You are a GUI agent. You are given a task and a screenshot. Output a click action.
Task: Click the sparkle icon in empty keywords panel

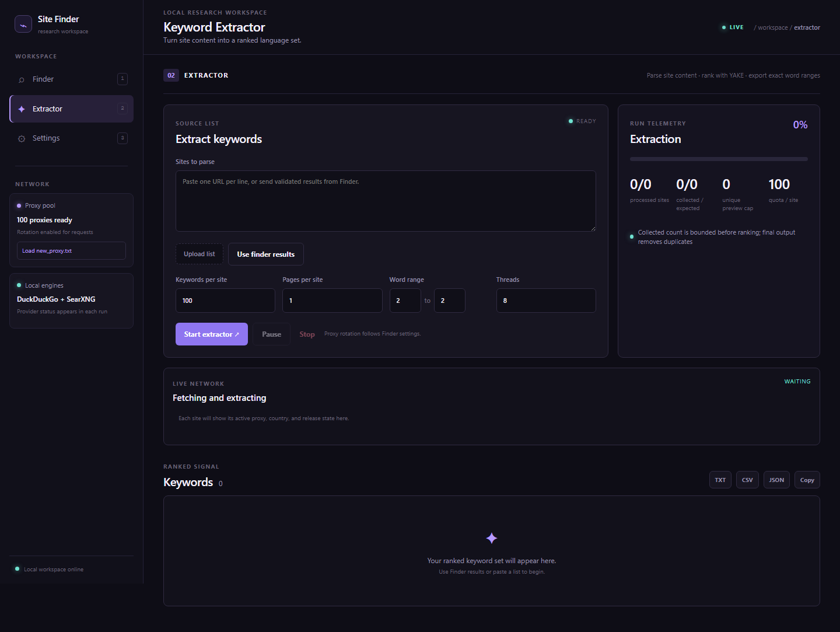point(492,538)
